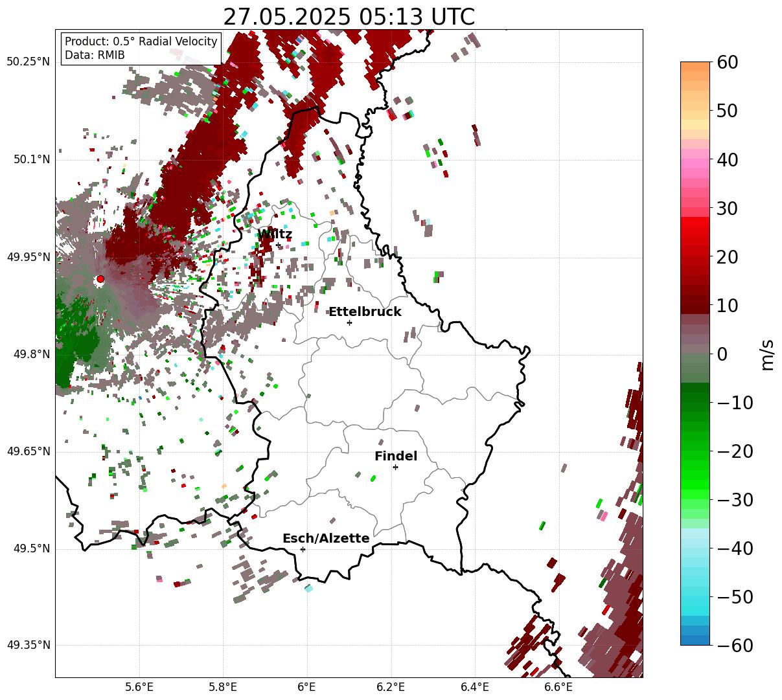Click the 49.65°N latitude label
The width and height of the screenshot is (782, 700).
coord(29,451)
